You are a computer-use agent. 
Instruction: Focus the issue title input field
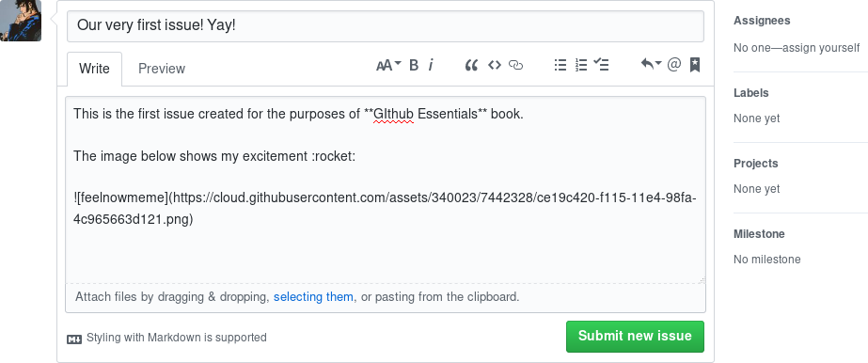click(x=386, y=25)
